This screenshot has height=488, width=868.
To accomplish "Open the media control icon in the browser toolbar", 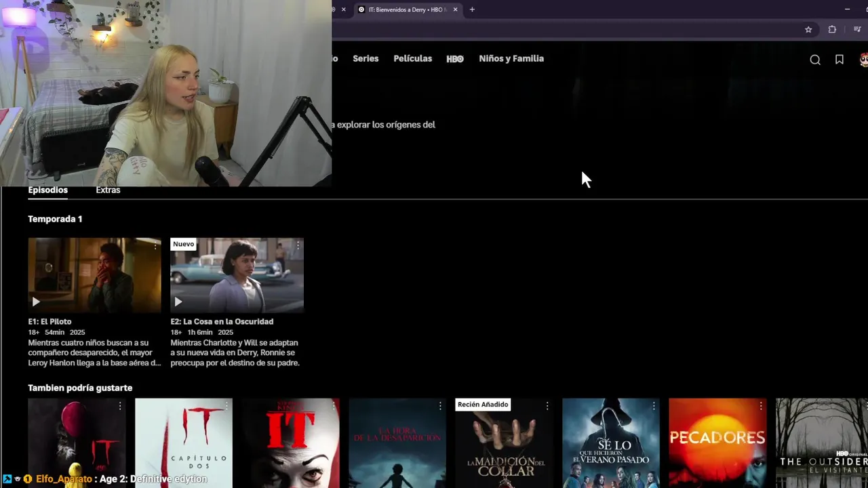I will click(857, 30).
